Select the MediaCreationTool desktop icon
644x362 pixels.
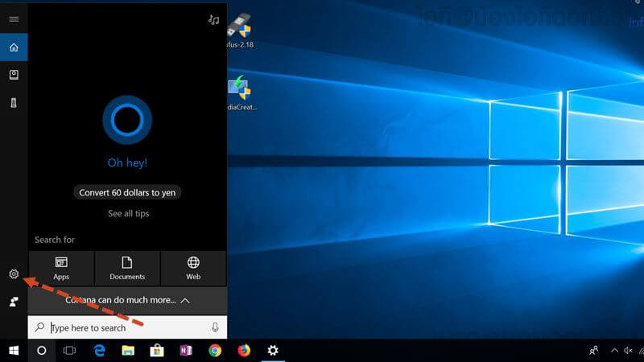click(242, 93)
